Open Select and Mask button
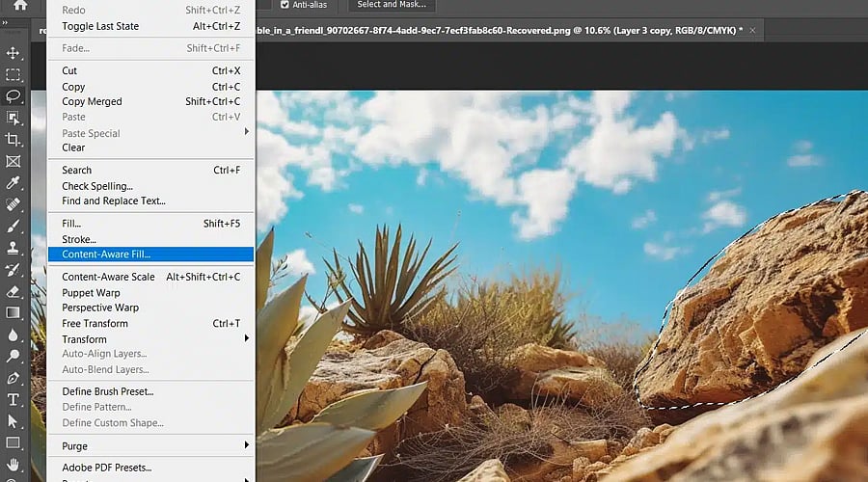 click(x=392, y=5)
